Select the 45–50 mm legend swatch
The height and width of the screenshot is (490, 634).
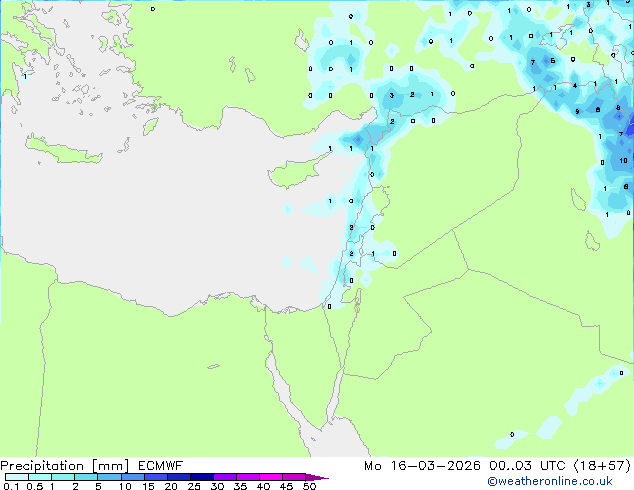point(294,477)
